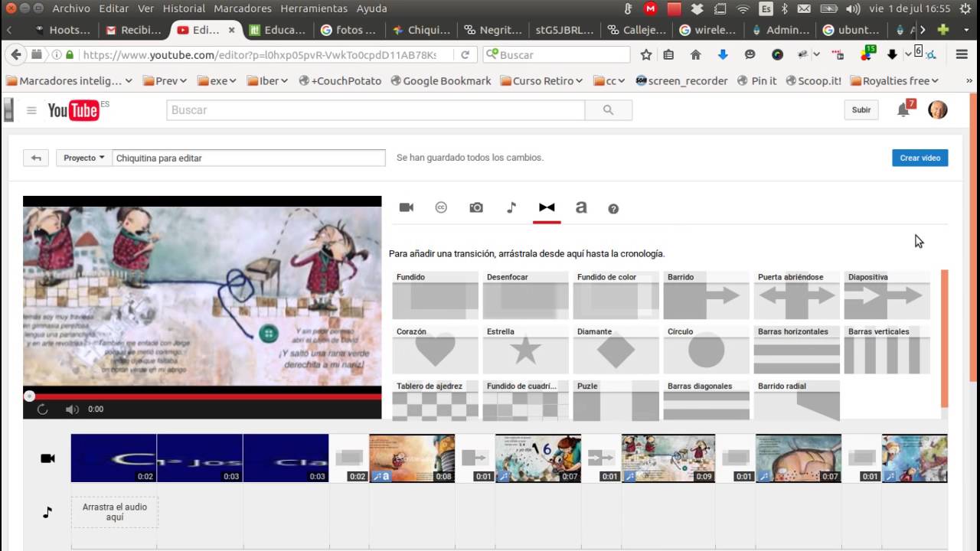Select the Desenfocar transition
The width and height of the screenshot is (980, 551).
coord(525,295)
